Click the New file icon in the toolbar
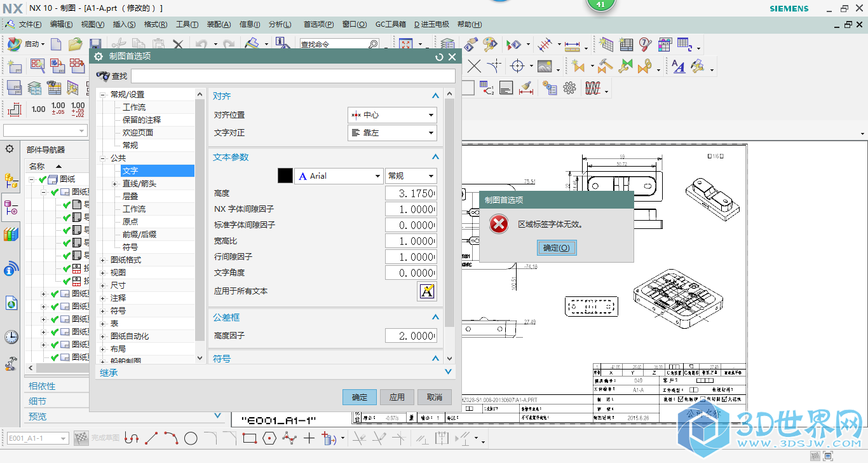 [56, 45]
